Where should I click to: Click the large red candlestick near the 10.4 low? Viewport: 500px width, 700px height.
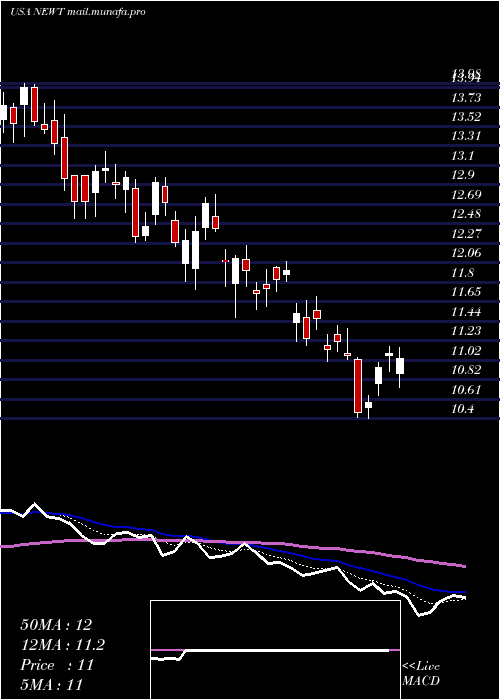click(x=358, y=386)
